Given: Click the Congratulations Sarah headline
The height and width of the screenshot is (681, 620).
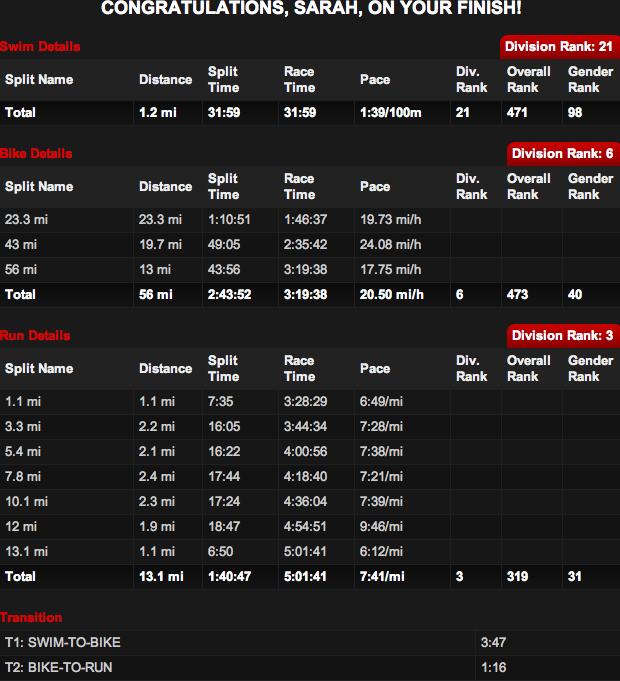Looking at the screenshot, I should (310, 10).
